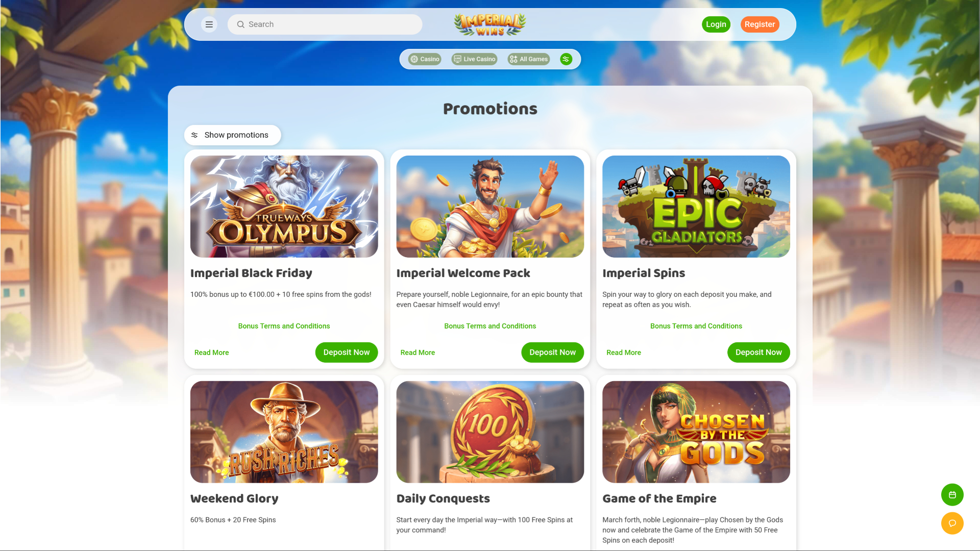Click the sliders icon on Show promotions
The image size is (980, 551).
coord(194,135)
